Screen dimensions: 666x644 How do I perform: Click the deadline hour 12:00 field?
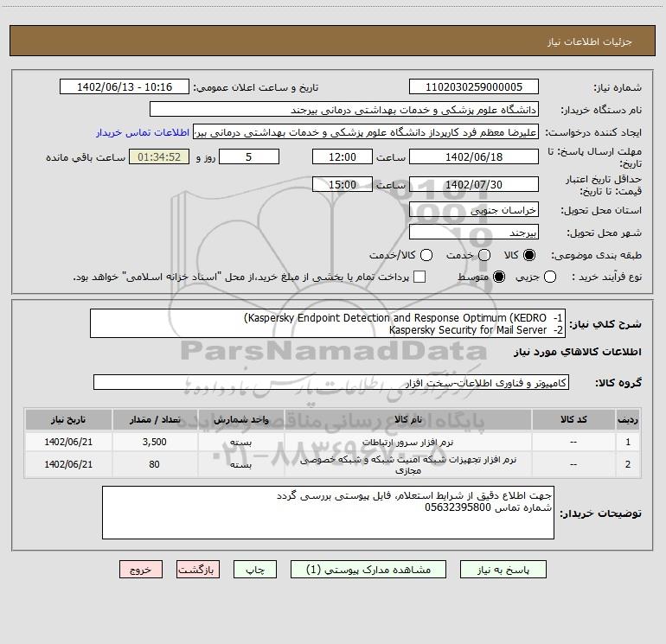(x=343, y=156)
